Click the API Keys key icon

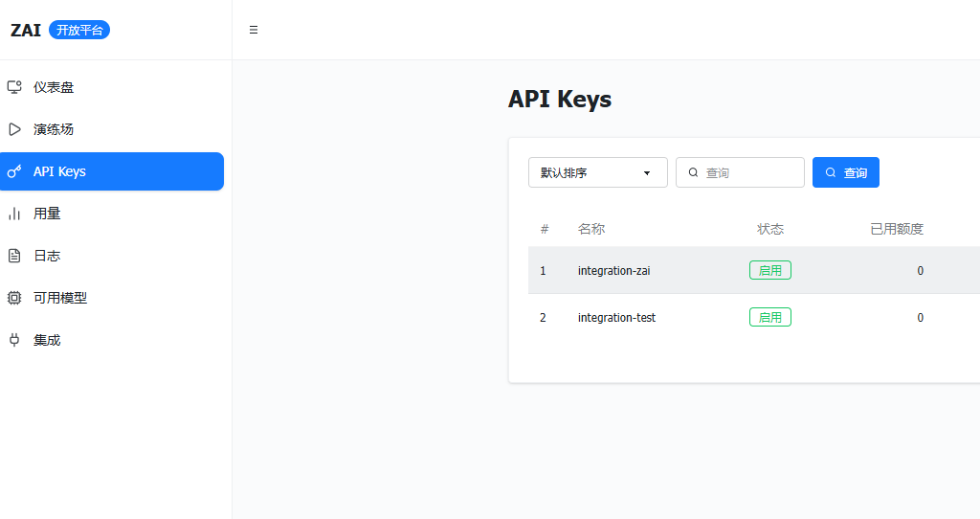14,171
